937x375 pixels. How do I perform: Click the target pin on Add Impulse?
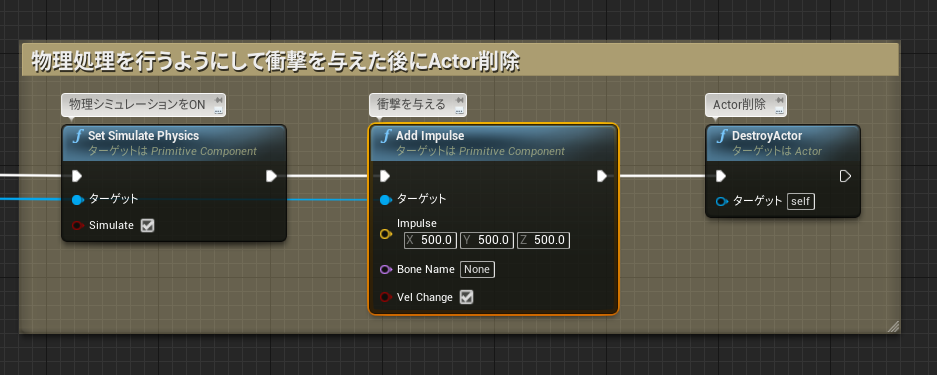(386, 200)
